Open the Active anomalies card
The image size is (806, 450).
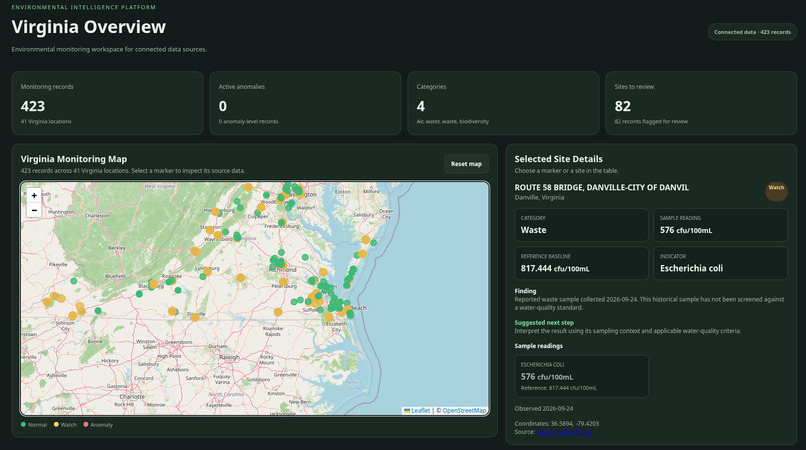pyautogui.click(x=305, y=103)
